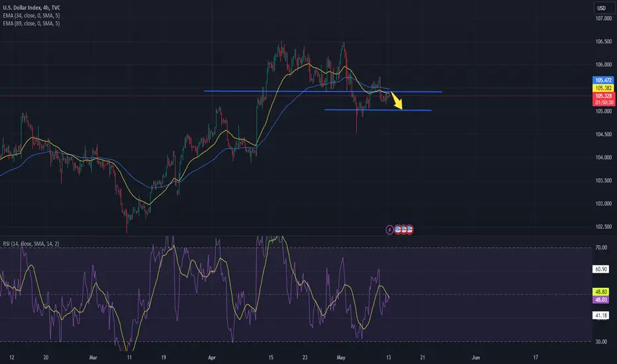Image resolution: width=617 pixels, height=364 pixels.
Task: Click the 106.500 price axis label
Action: point(603,42)
